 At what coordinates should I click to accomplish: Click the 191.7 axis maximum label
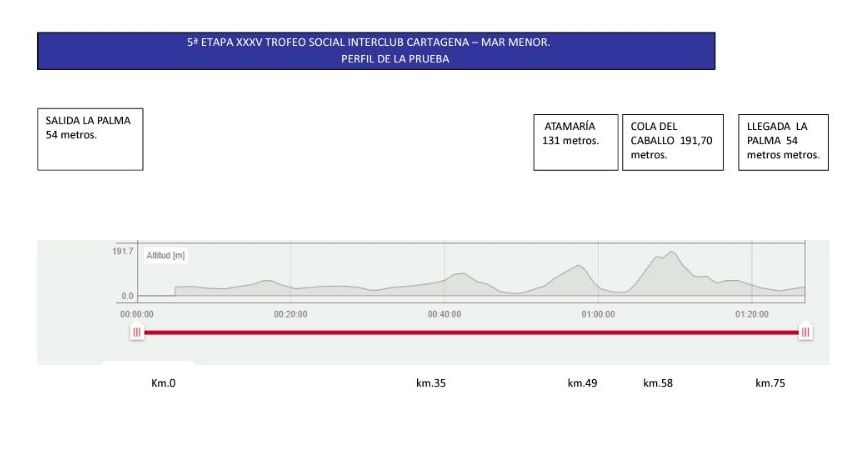[122, 251]
